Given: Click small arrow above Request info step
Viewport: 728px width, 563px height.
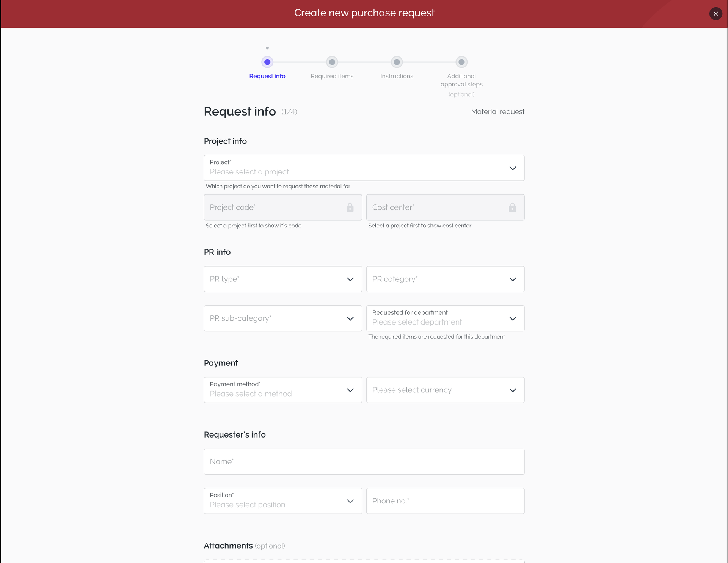Looking at the screenshot, I should click(267, 49).
